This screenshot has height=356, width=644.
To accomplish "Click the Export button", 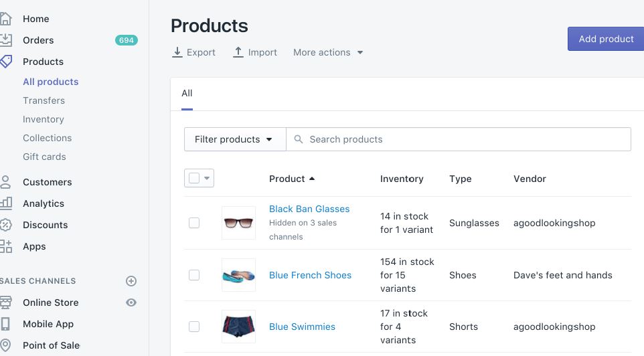I will (x=193, y=53).
